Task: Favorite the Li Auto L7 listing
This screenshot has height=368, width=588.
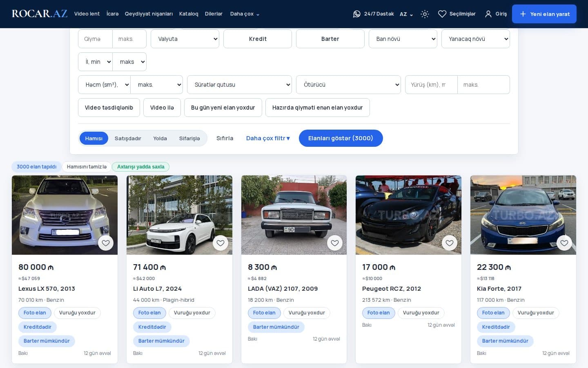Action: click(x=220, y=243)
